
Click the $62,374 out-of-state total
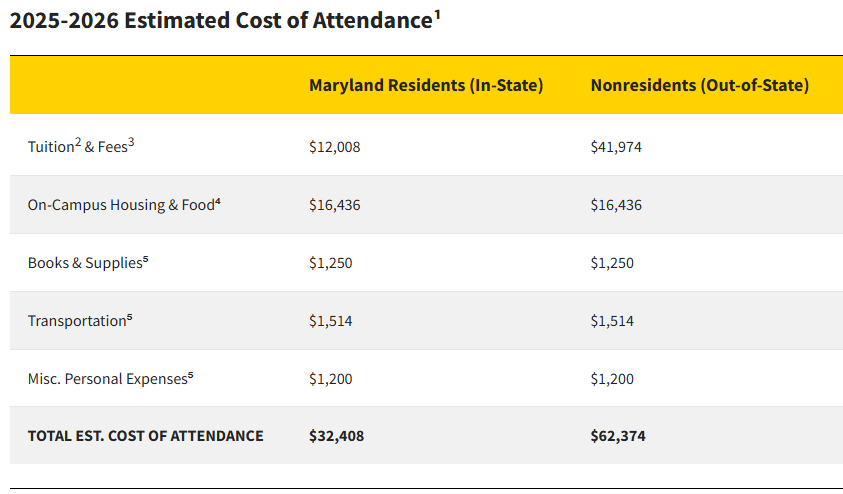click(x=617, y=436)
